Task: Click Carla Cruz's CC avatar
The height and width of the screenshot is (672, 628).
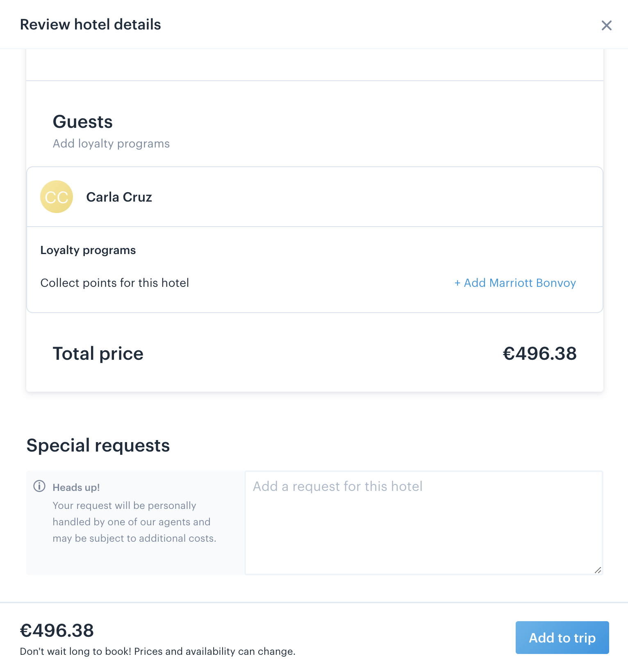Action: pos(57,197)
